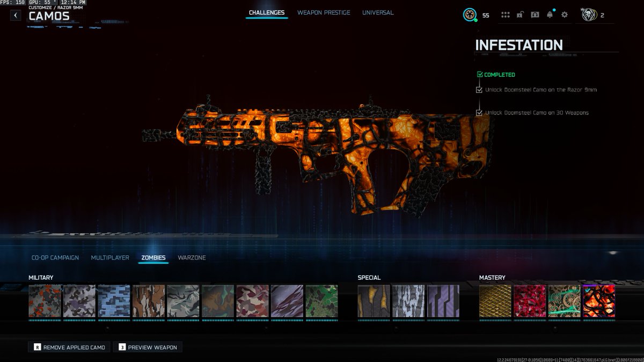Click the Preview Weapon button
Image resolution: width=644 pixels, height=362 pixels.
click(147, 347)
